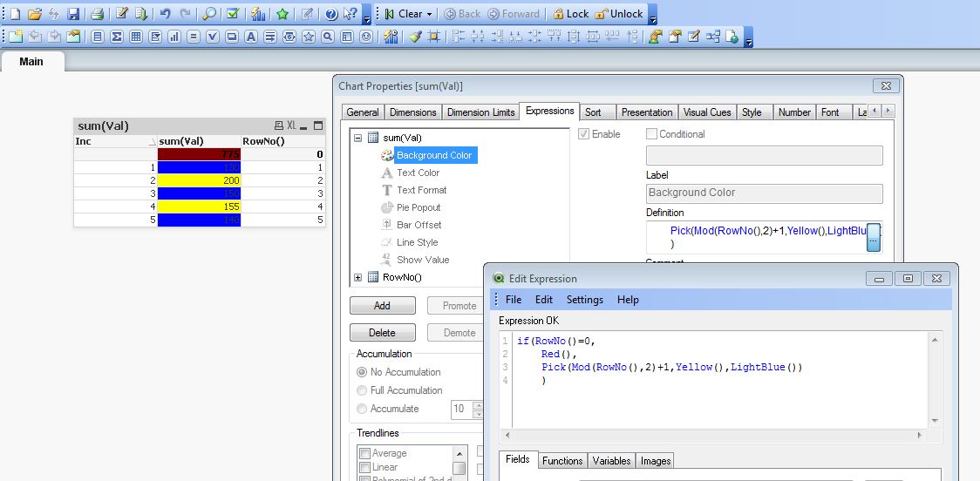Enable the Conditional checkbox
980x481 pixels.
(651, 134)
